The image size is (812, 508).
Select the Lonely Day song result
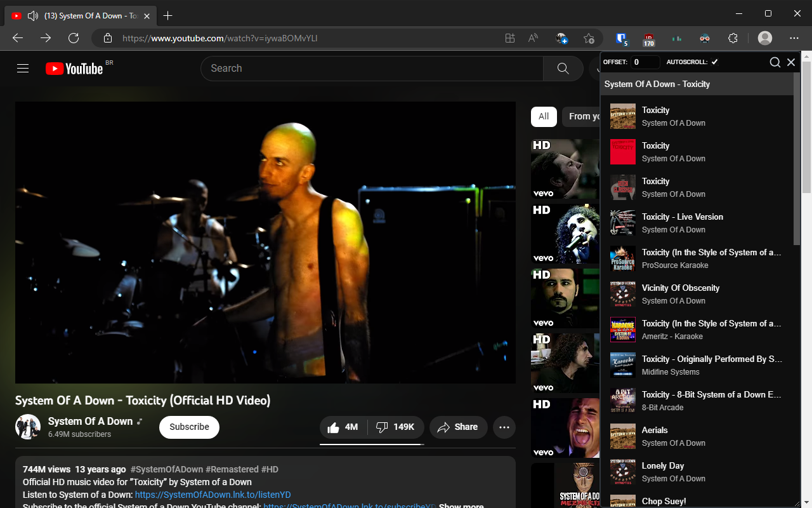pyautogui.click(x=697, y=472)
